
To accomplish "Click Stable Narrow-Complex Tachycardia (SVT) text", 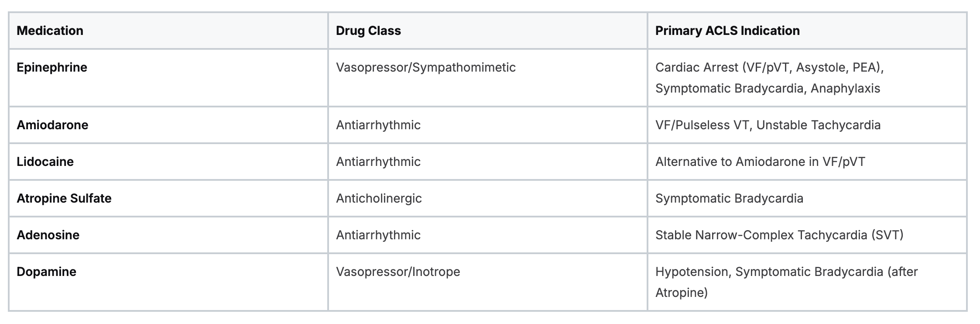I will 779,235.
